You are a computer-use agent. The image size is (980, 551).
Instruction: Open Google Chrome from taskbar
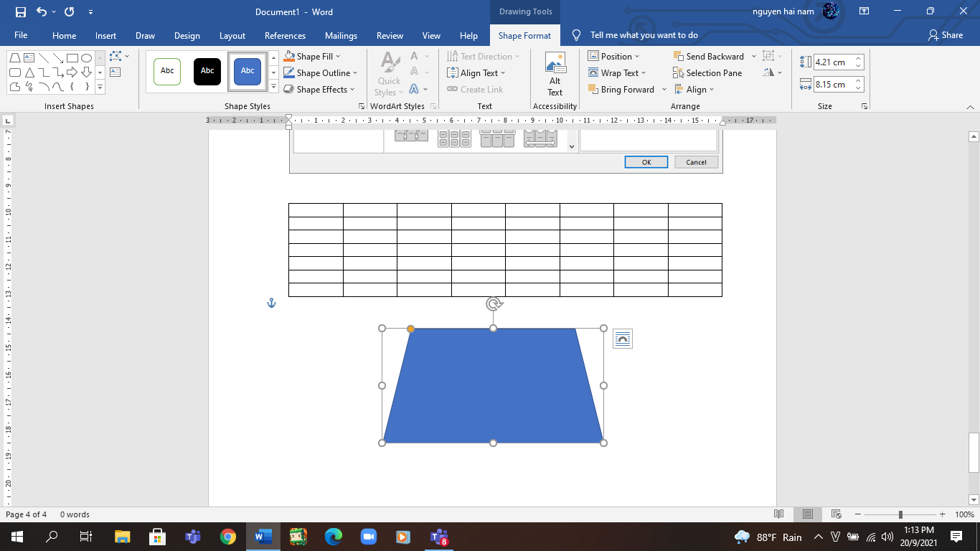pyautogui.click(x=228, y=537)
